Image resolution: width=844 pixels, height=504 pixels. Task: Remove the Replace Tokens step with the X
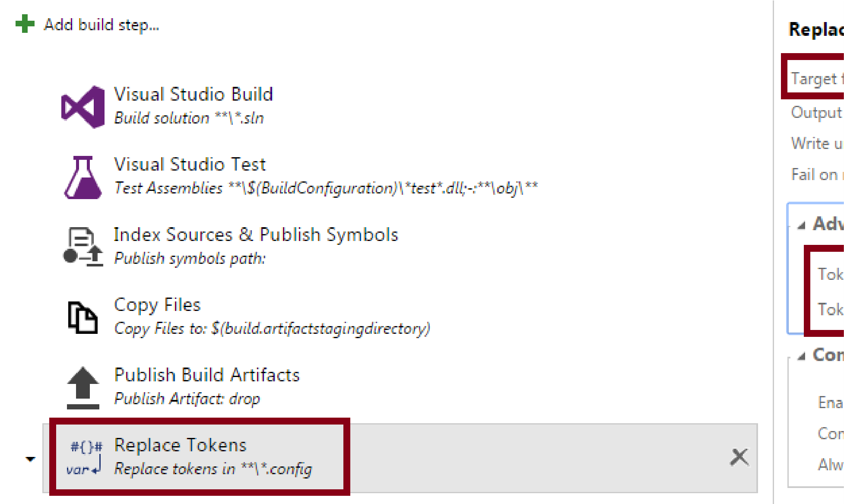(x=739, y=457)
